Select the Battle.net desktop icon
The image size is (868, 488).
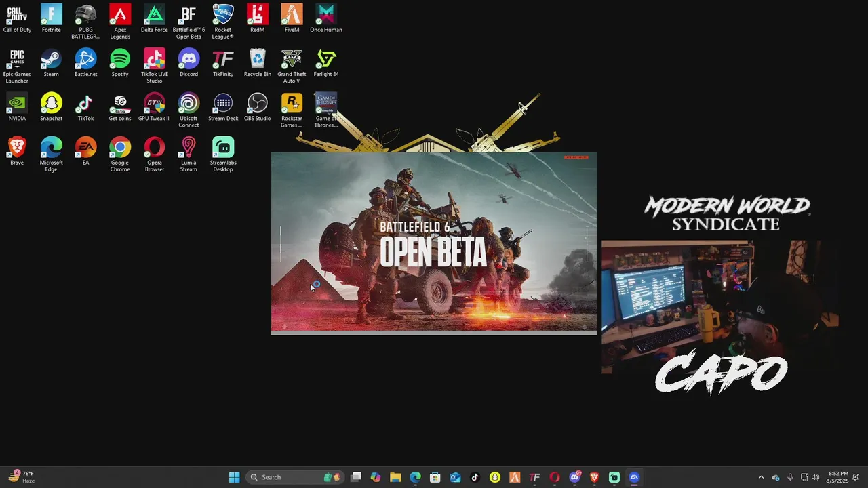(x=85, y=62)
